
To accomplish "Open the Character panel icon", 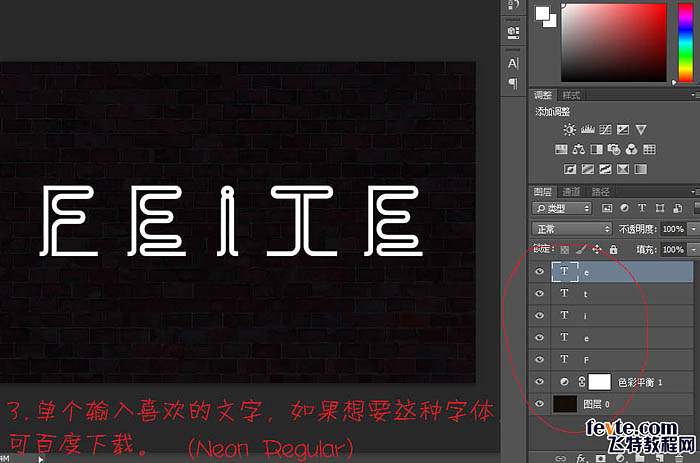I will [x=513, y=63].
